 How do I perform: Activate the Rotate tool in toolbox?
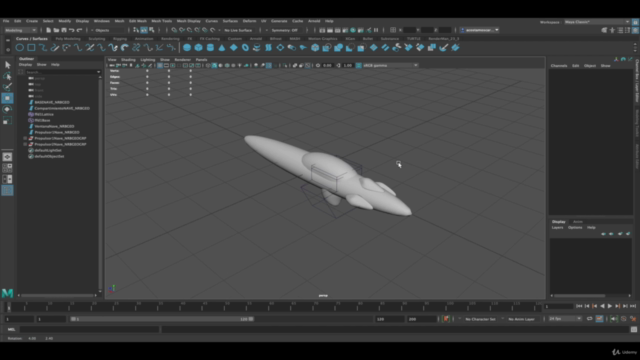(x=7, y=109)
